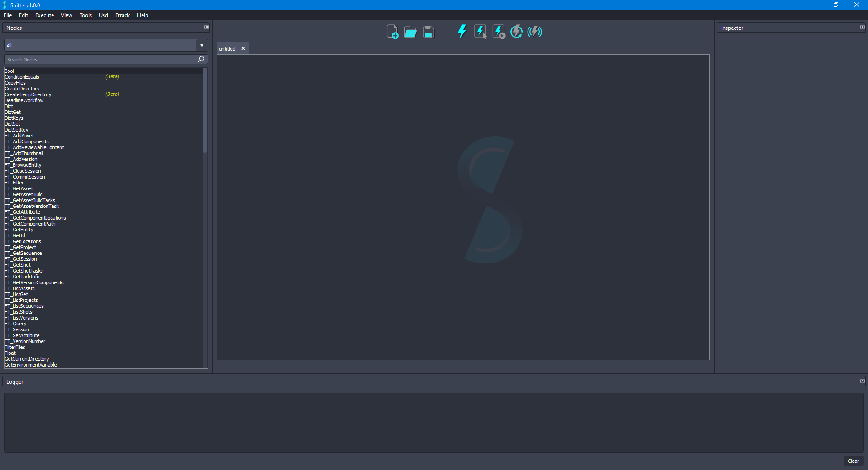Open an existing graph file
Image resolution: width=868 pixels, height=470 pixels.
410,32
